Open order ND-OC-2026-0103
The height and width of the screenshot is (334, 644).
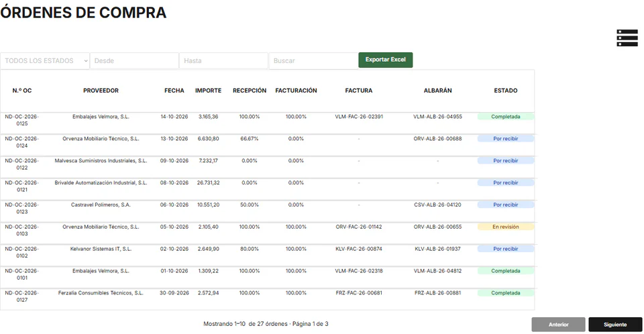22,231
